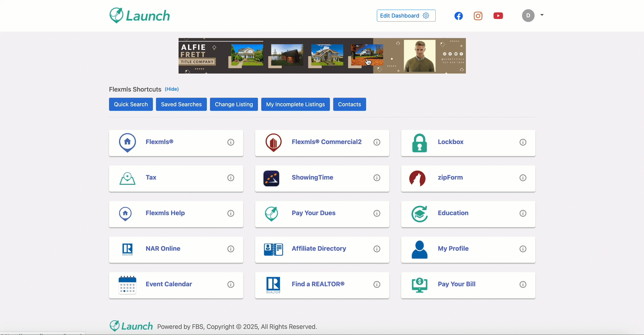Open the Pay Your Dues tile label
Viewport: 644px width, 335px height.
(x=313, y=213)
